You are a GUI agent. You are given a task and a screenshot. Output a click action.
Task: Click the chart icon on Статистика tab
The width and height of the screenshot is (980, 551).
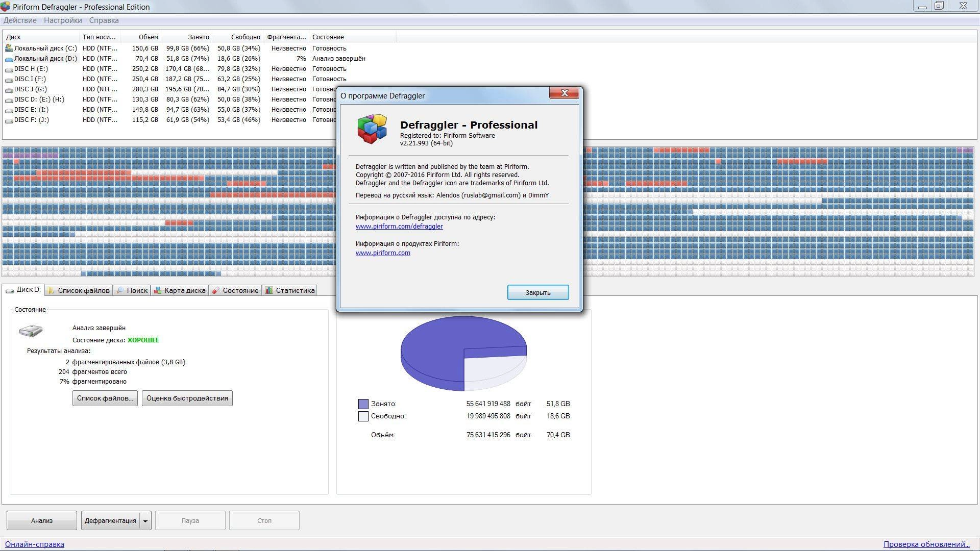269,290
